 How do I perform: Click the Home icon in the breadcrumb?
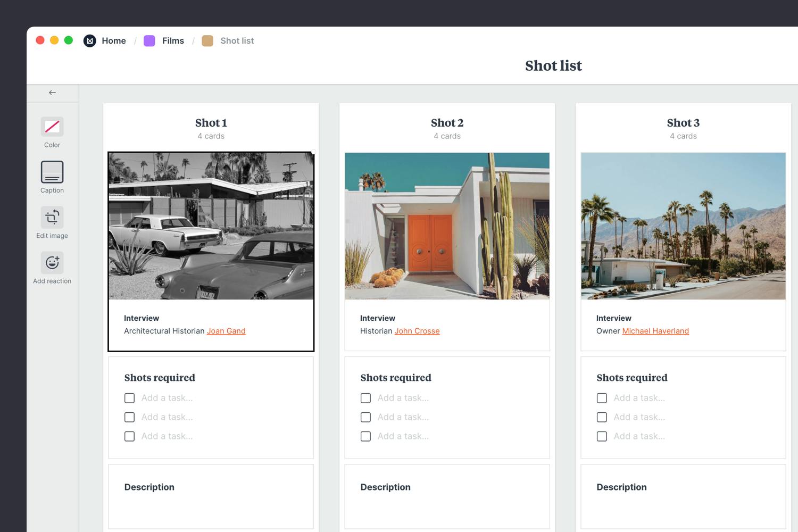tap(89, 40)
